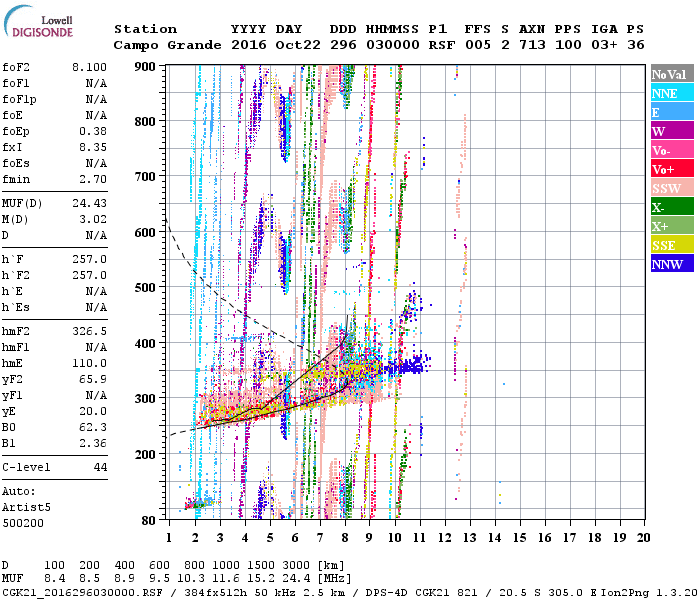Click the M(D) value 3.02
Image resolution: width=700 pixels, height=600 pixels.
tap(93, 220)
